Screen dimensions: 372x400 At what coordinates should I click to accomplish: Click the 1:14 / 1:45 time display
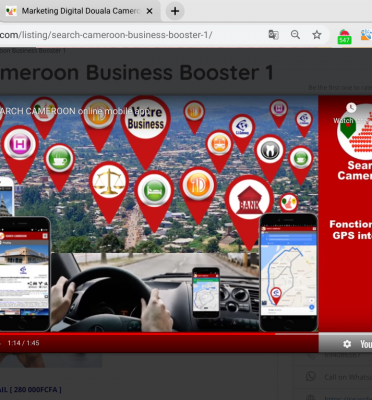(x=23, y=343)
